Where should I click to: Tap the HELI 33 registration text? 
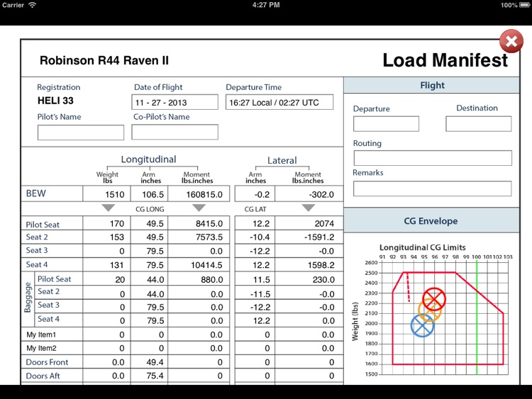pos(55,101)
